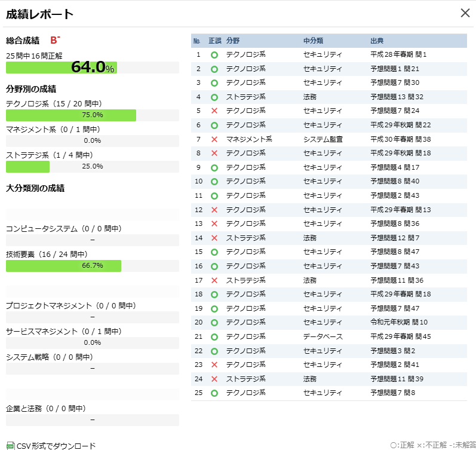Viewport: 476px width, 450px height.
Task: Select source 予想問題3 問2
Action: tap(393, 351)
